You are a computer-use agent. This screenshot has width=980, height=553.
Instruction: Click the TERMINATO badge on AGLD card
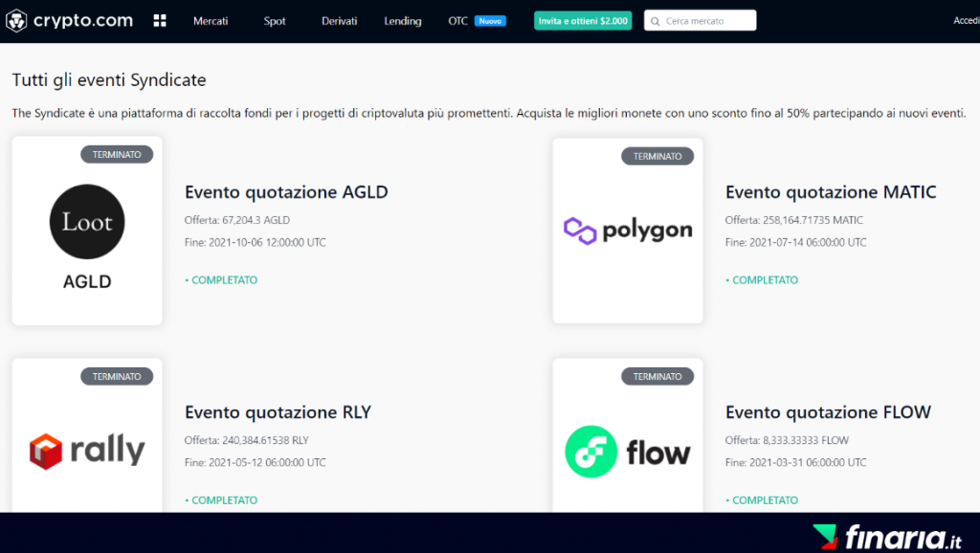click(117, 154)
